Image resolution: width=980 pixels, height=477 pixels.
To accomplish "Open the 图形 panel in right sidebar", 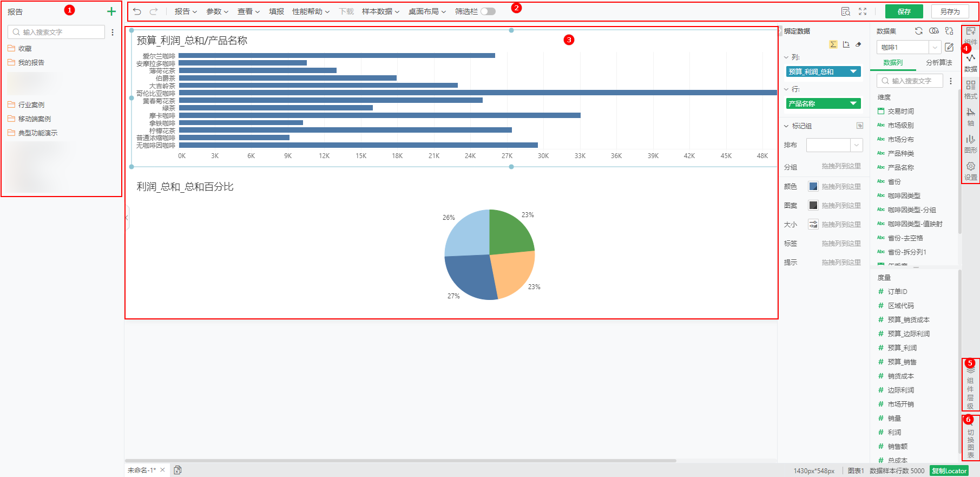I will pos(971,144).
